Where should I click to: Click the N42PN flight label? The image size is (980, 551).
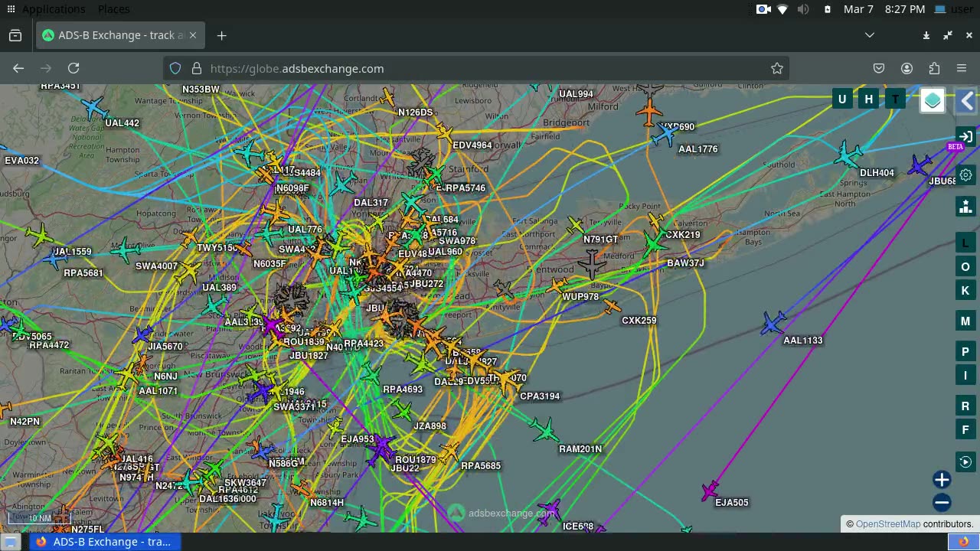(x=24, y=421)
